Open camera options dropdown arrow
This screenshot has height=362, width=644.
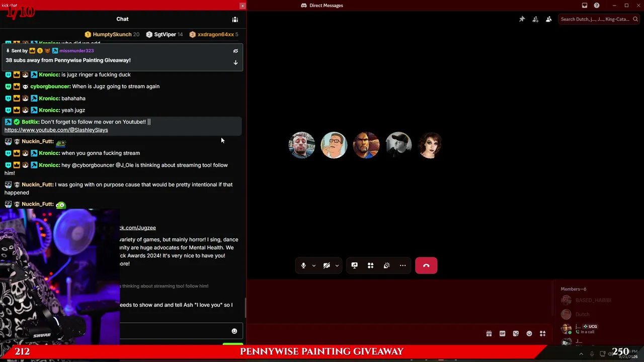click(337, 265)
